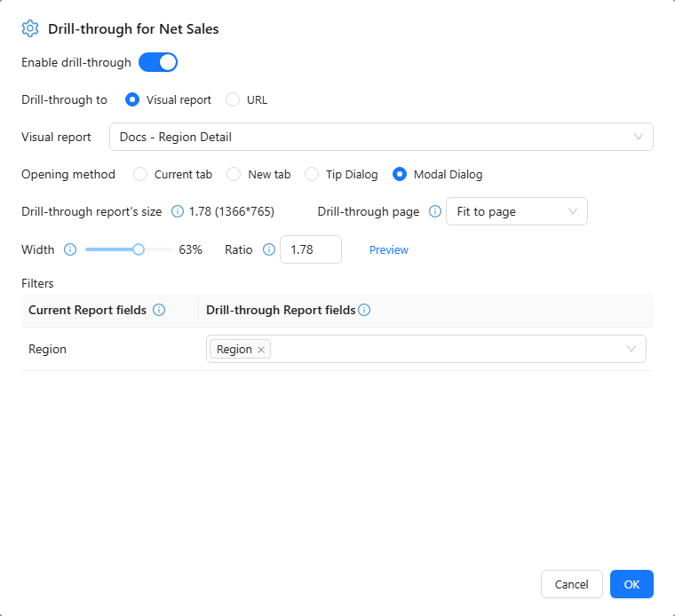Viewport: 675px width, 616px height.
Task: Choose Tip Dialog opening method
Action: pyautogui.click(x=312, y=174)
